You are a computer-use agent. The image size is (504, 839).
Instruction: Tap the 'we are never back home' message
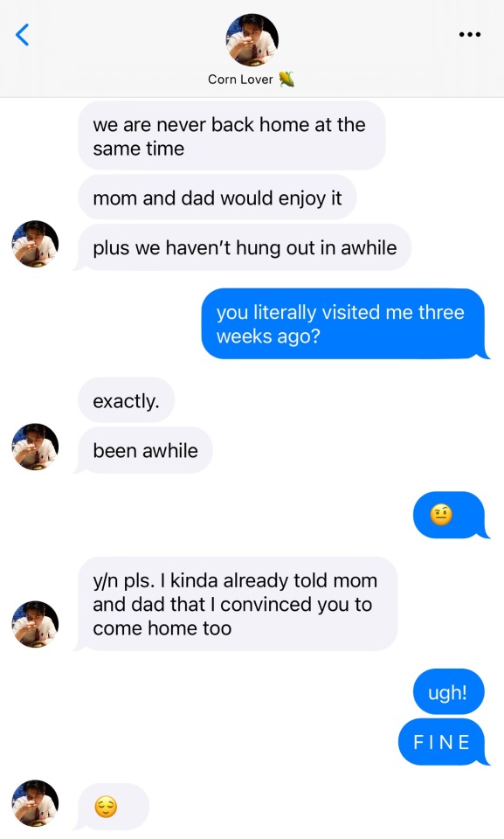pyautogui.click(x=231, y=136)
